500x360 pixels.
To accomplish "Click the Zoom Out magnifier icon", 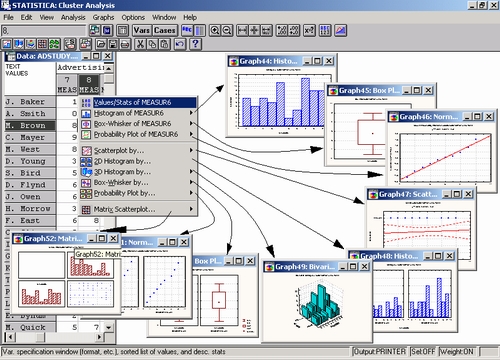I will [227, 31].
